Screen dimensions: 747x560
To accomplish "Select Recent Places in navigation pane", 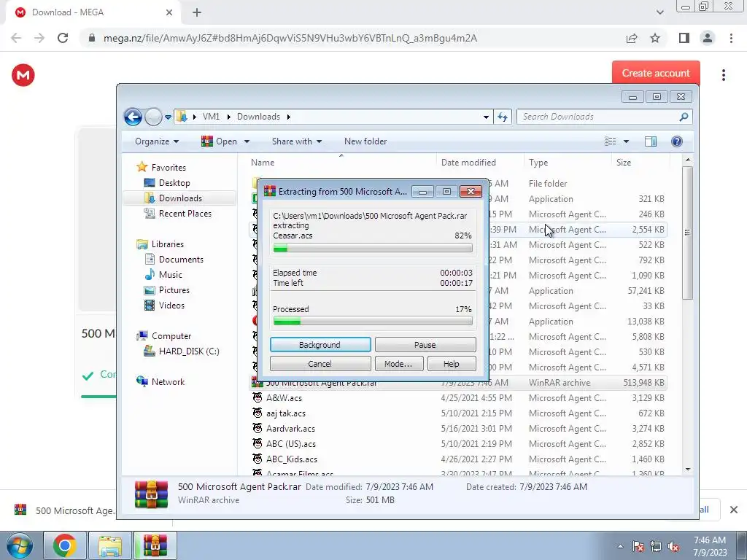I will coord(185,214).
